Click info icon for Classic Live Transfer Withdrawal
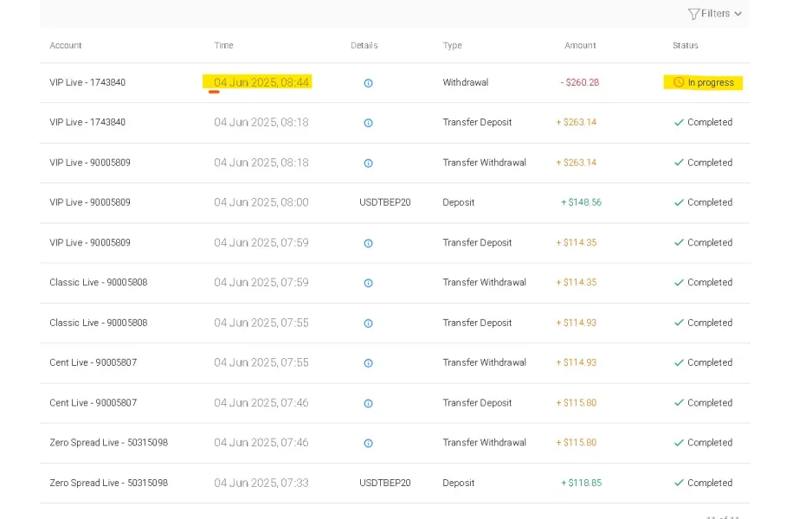Screen dimensions: 812x519 click(368, 283)
